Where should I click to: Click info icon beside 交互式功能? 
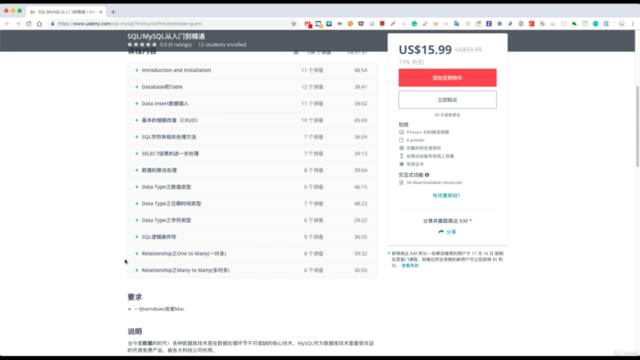(x=427, y=175)
